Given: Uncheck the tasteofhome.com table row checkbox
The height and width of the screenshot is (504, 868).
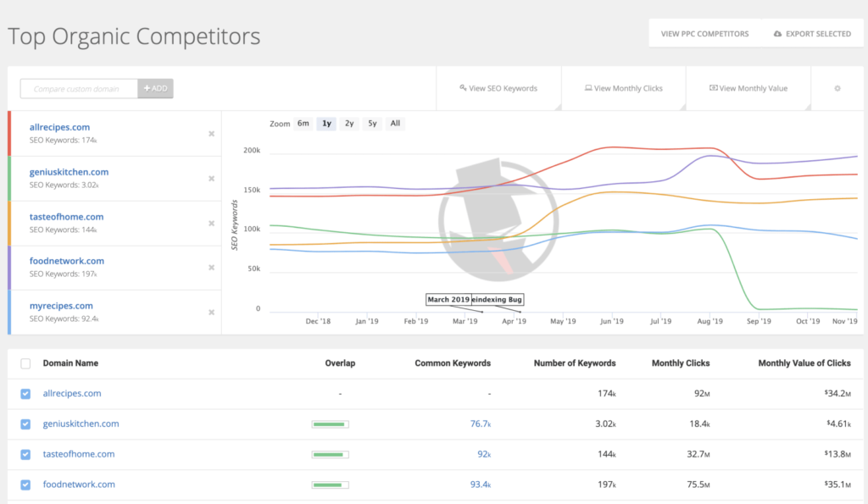Looking at the screenshot, I should [x=25, y=455].
